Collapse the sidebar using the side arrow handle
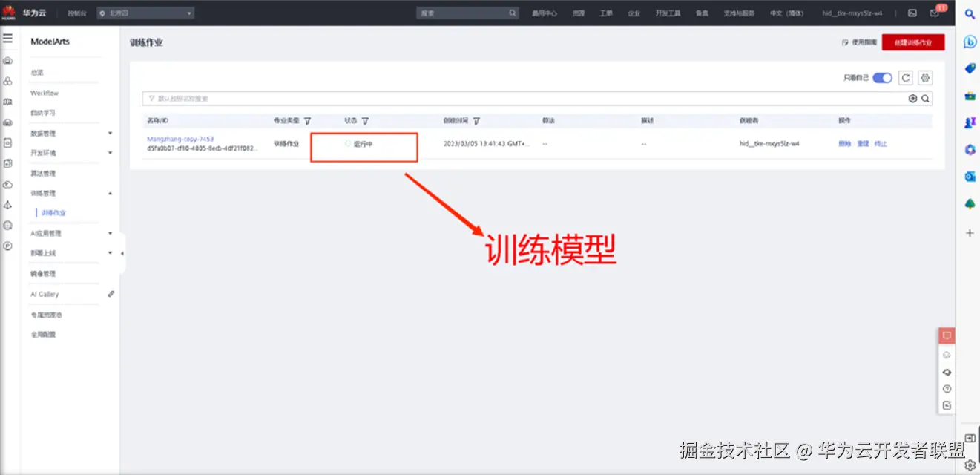 (x=122, y=254)
